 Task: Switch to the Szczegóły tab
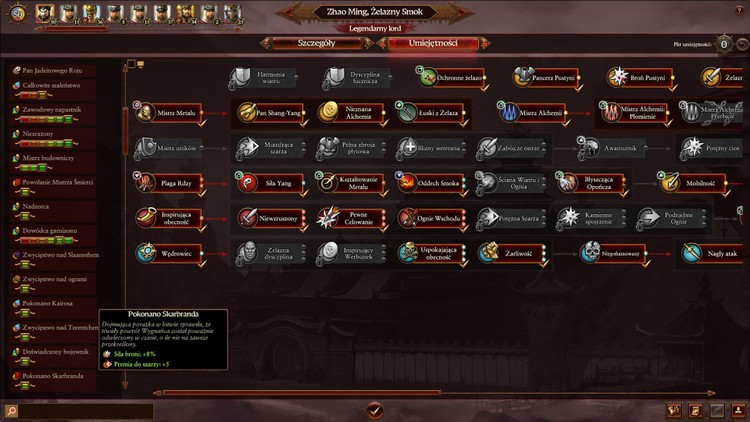pyautogui.click(x=316, y=43)
